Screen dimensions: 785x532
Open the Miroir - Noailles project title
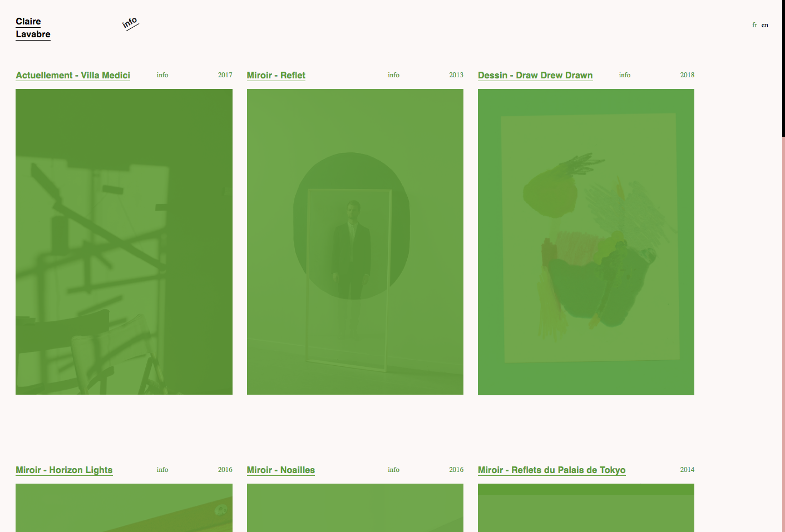[281, 470]
